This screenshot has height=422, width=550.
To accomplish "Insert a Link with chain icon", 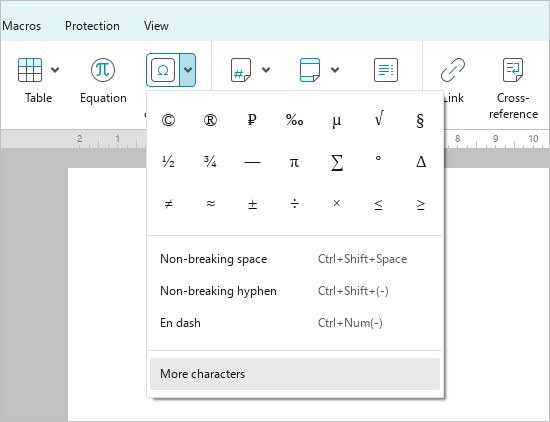I will [x=453, y=70].
